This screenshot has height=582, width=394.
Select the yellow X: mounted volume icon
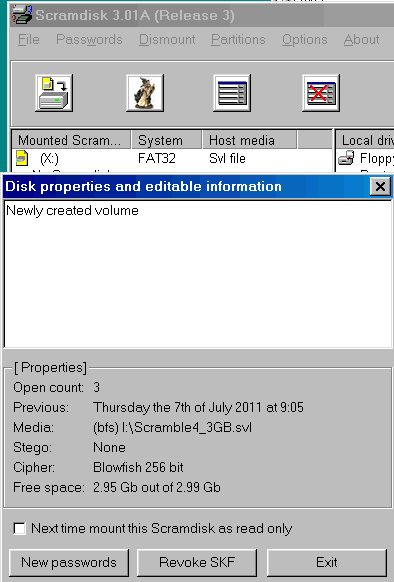coord(22,158)
